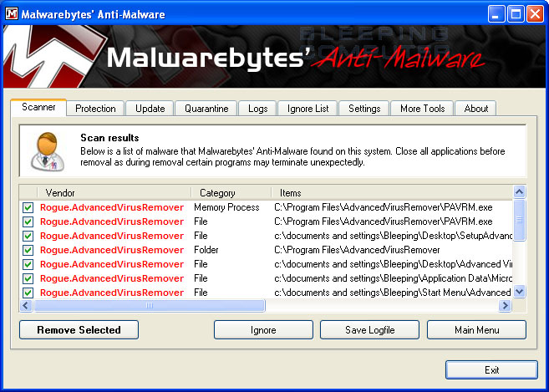Toggle checkbox for Desktop\Advanced Vir file row
Screen dimensions: 549x392
coord(28,264)
